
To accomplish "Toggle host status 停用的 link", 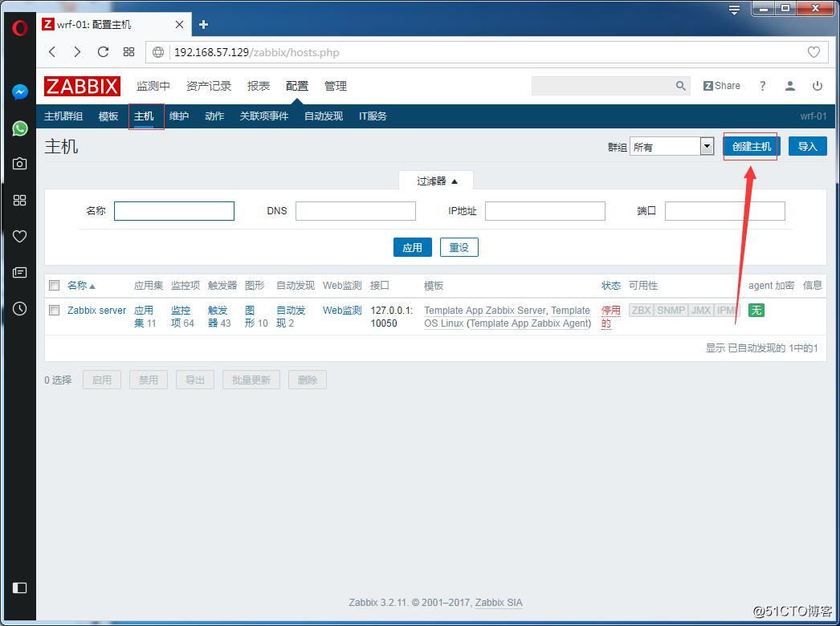I will pos(610,316).
